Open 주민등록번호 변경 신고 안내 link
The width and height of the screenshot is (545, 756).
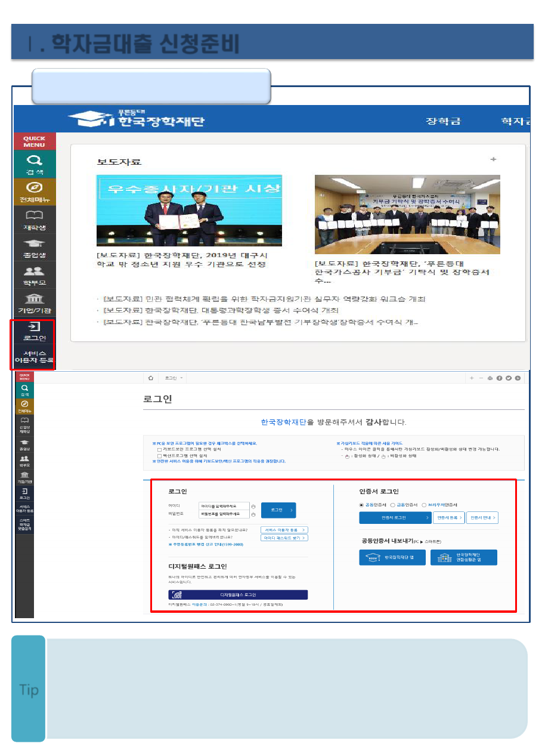point(206,544)
